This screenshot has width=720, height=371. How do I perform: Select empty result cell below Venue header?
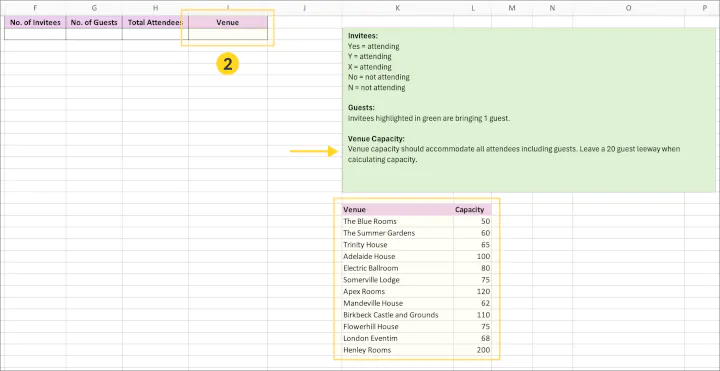pos(228,34)
